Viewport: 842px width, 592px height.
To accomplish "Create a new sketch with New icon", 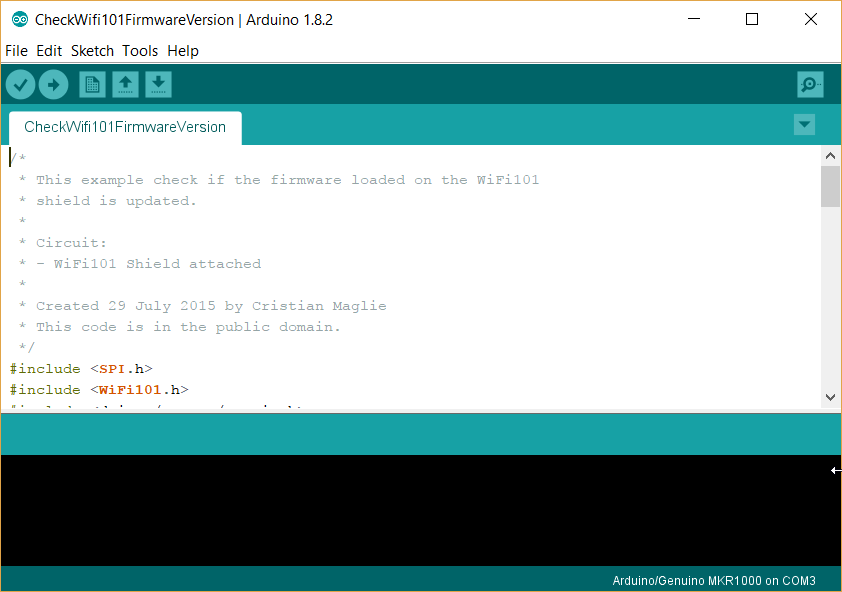I will 92,85.
